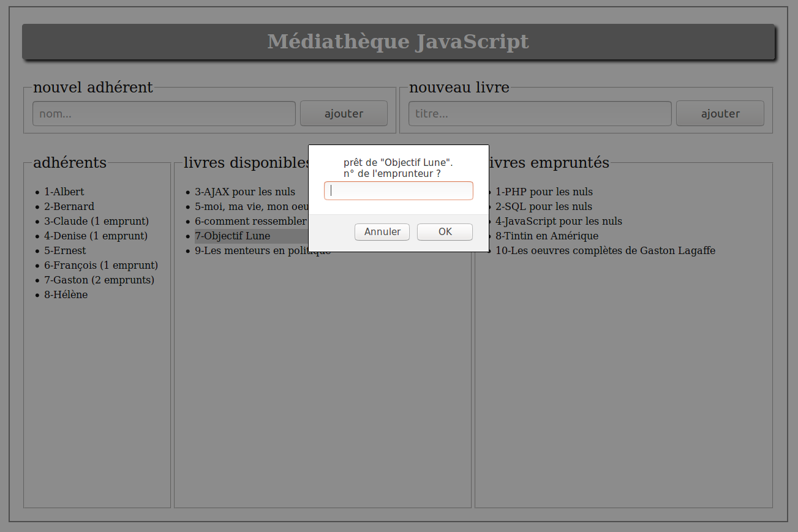Select member 1-Albert in the list
Image resolution: width=798 pixels, height=532 pixels.
point(64,192)
